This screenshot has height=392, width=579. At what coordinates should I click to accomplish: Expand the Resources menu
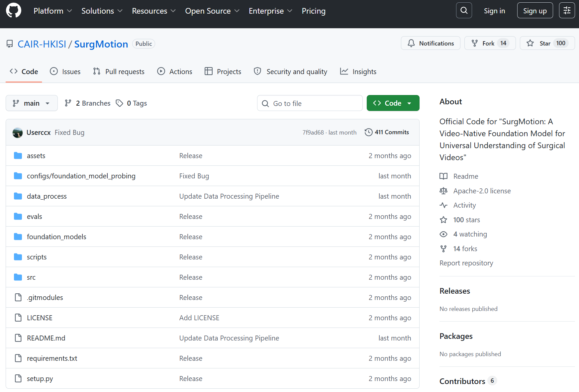(154, 11)
